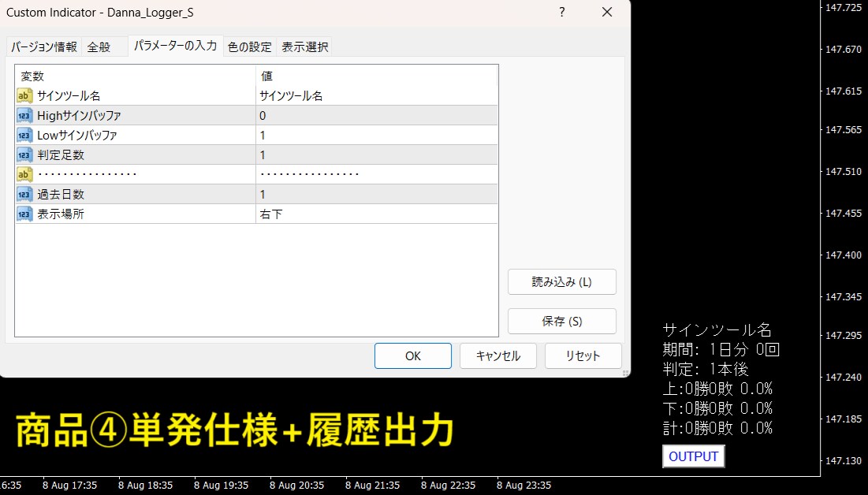Click the number icon beside Highサインバッファ
This screenshot has width=868, height=495.
[24, 116]
